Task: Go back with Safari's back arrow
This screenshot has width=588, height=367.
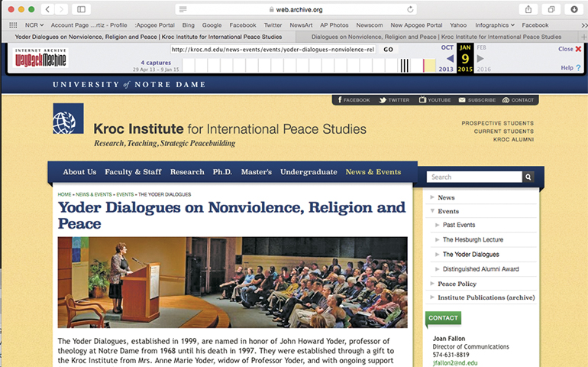Action: tap(47, 9)
